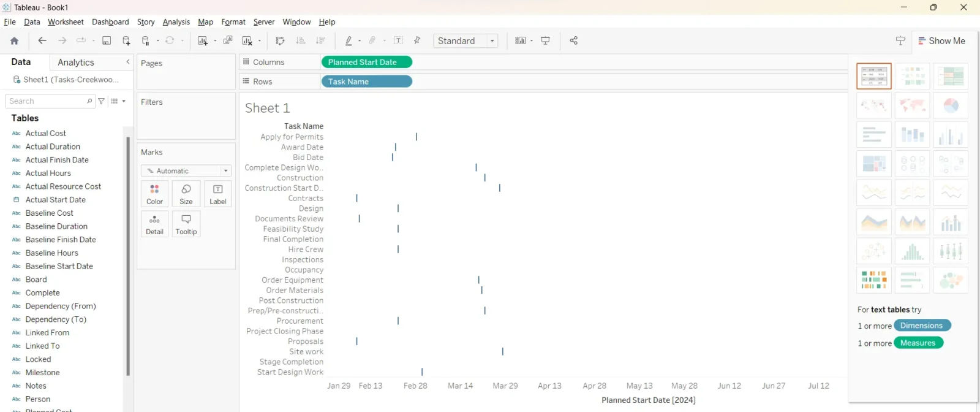Collapse the Data pane with the chevron
The width and height of the screenshot is (980, 412).
(127, 62)
